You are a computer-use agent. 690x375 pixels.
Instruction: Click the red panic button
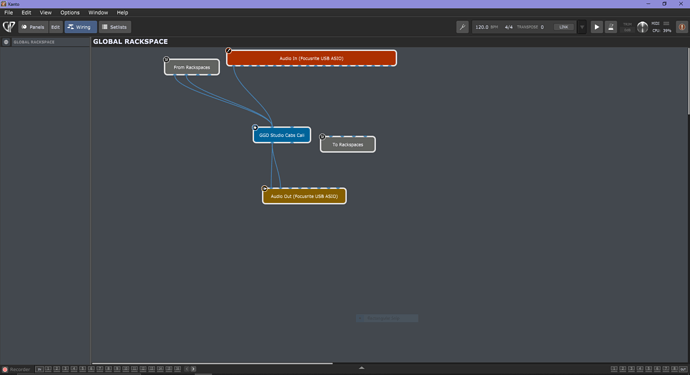[682, 27]
